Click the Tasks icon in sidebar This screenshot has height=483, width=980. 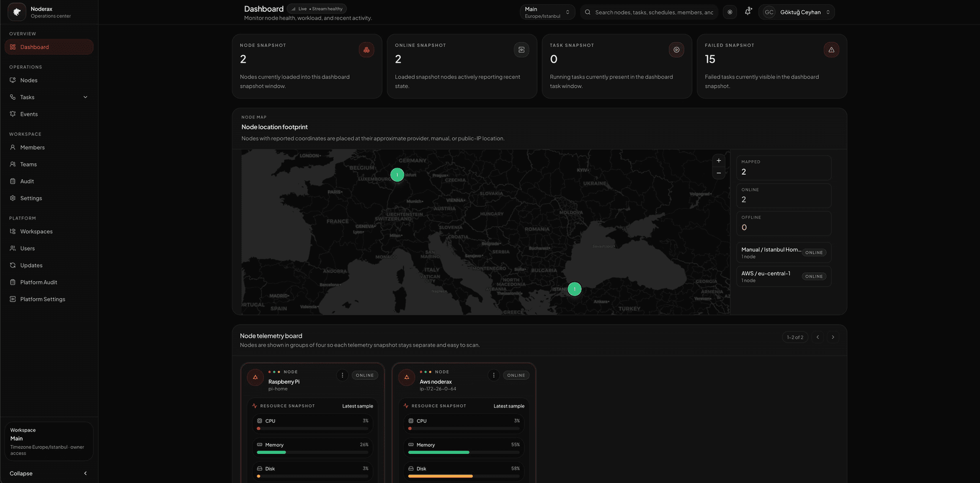pos(13,97)
